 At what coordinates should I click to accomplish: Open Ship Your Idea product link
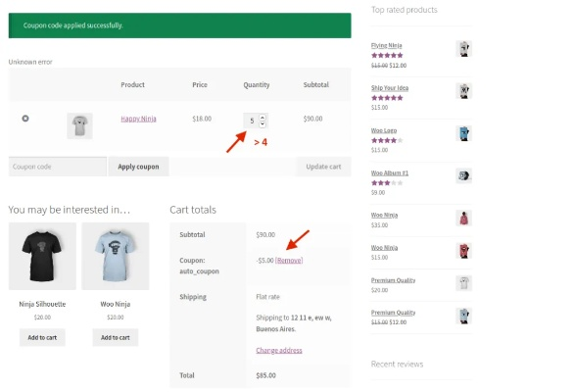coord(390,88)
